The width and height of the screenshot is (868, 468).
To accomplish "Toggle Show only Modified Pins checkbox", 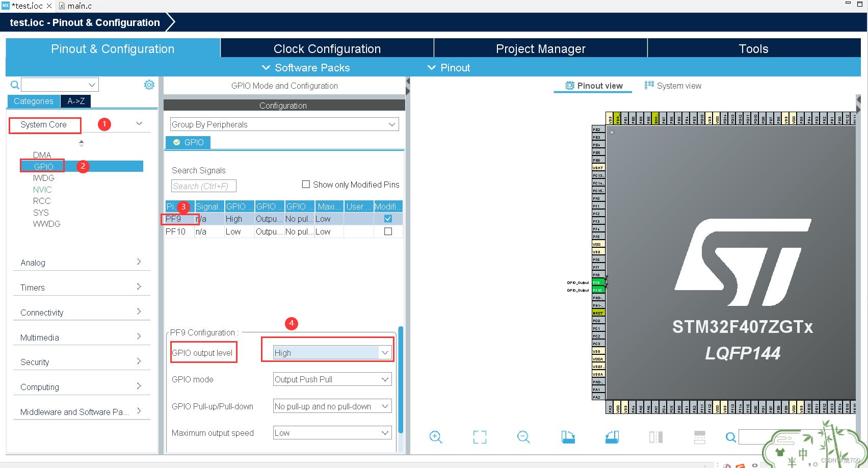I will click(306, 184).
